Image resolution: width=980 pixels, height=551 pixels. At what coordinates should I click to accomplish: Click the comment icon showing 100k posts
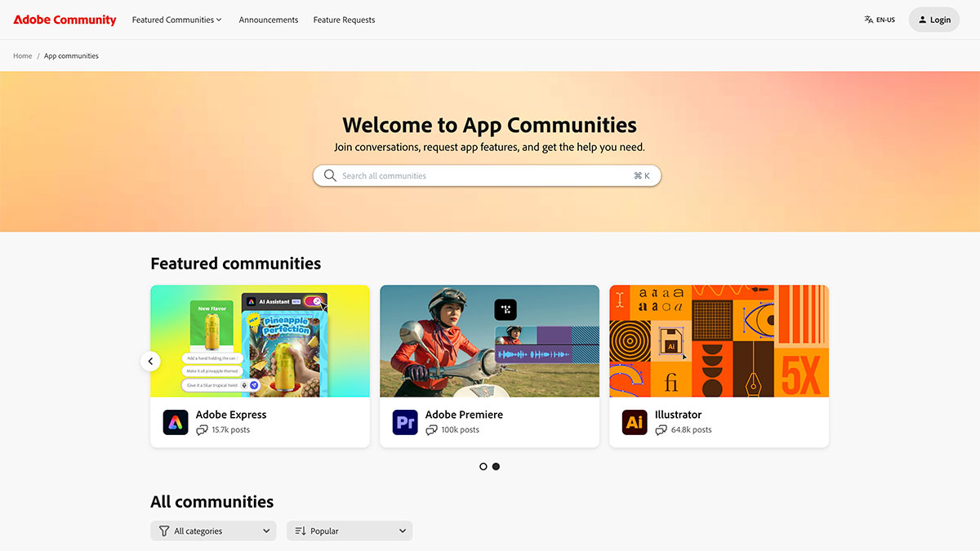tap(431, 429)
